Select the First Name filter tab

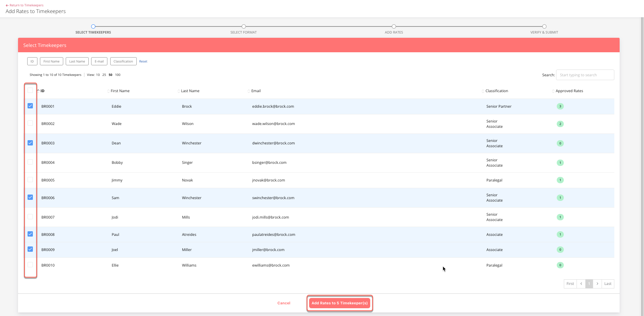(x=51, y=61)
